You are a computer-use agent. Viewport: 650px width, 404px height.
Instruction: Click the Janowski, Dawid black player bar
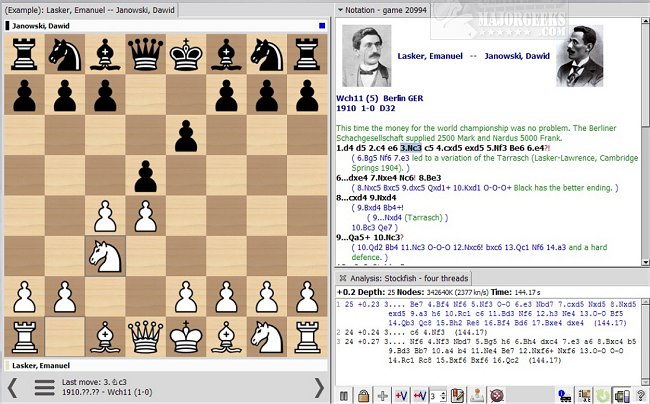pos(165,26)
